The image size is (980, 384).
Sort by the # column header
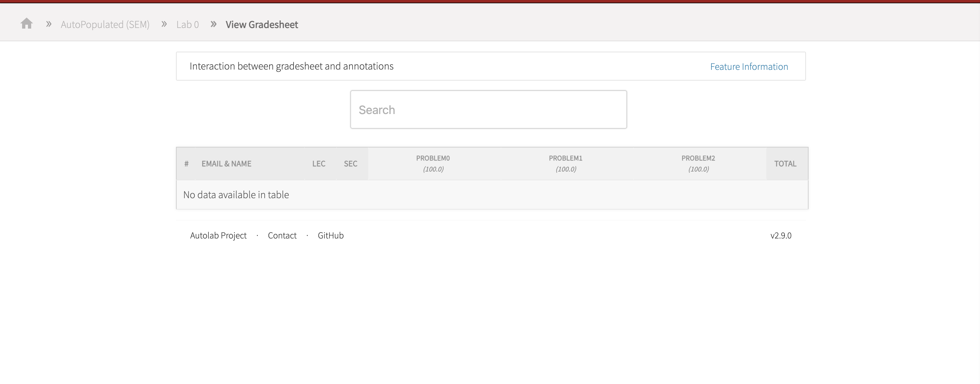tap(186, 164)
